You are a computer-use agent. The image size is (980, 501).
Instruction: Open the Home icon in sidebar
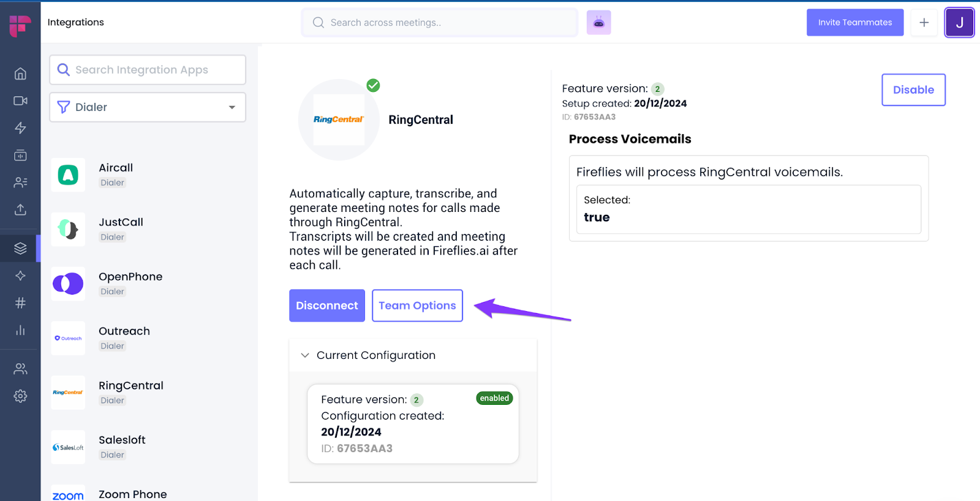20,74
